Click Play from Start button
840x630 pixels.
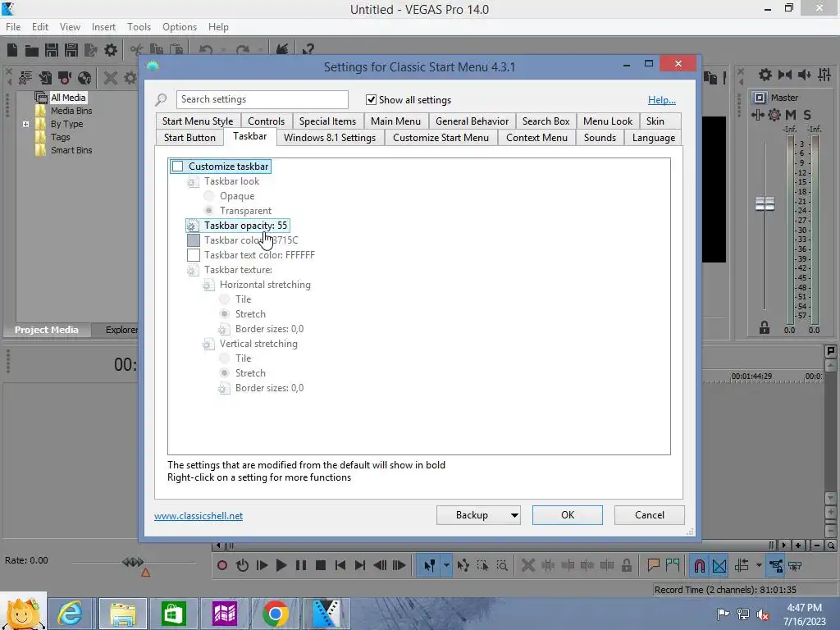(x=262, y=566)
